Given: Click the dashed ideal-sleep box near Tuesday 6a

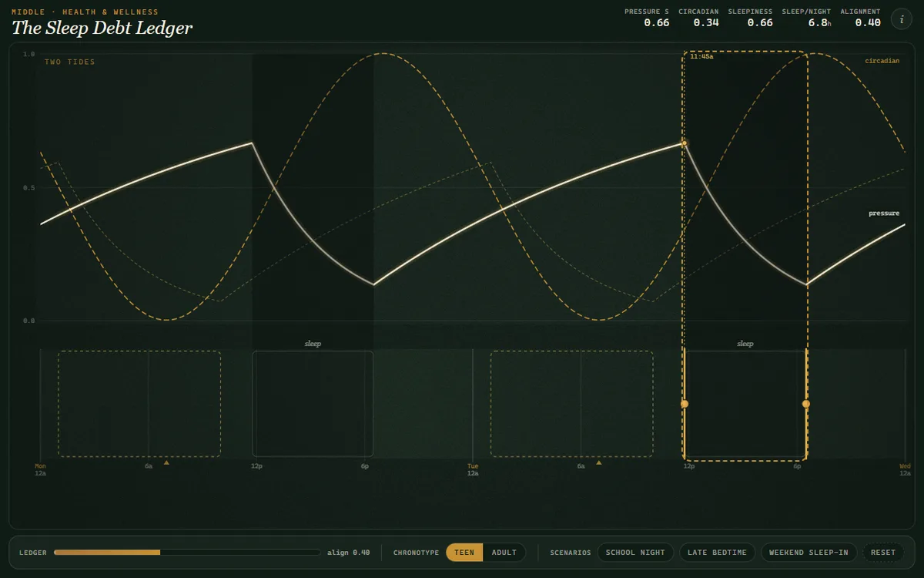Looking at the screenshot, I should (572, 404).
